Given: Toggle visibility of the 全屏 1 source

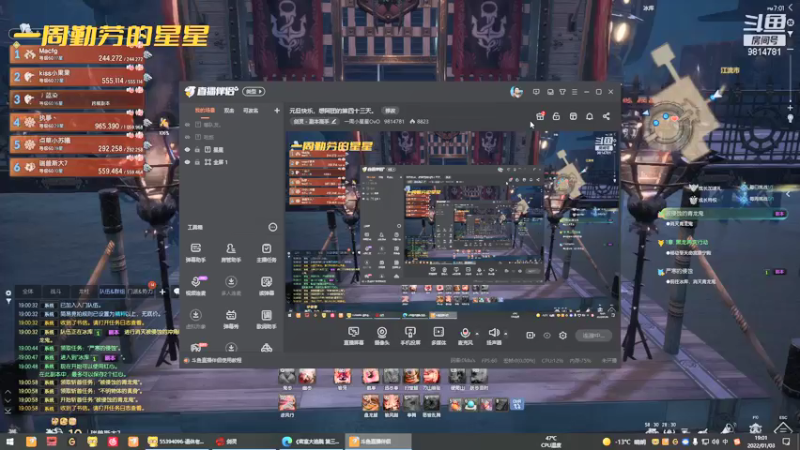Looking at the screenshot, I should pyautogui.click(x=187, y=162).
